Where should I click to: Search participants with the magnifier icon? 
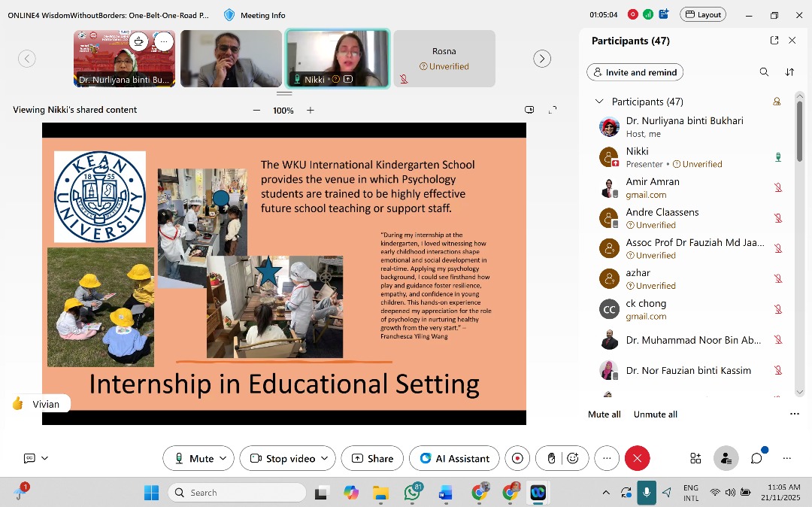pos(765,71)
